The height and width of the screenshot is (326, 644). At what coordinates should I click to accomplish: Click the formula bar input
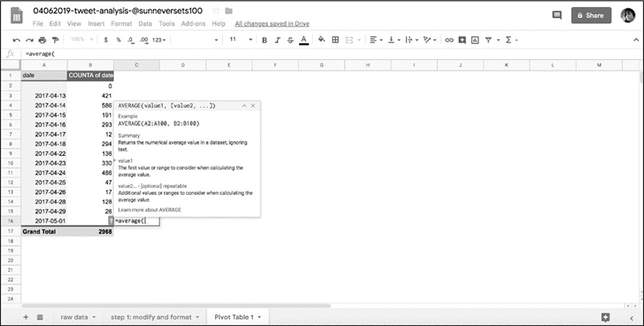pos(286,53)
